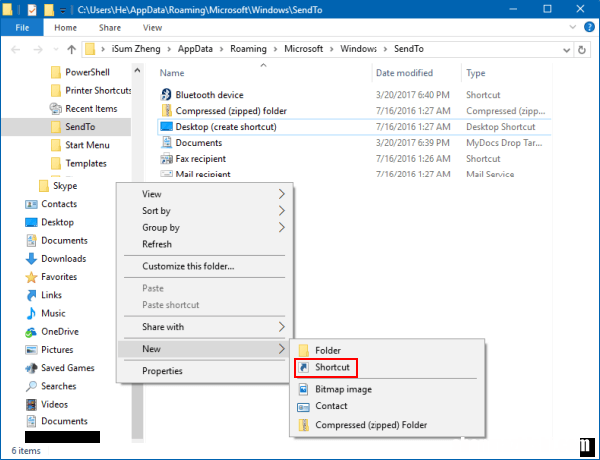
Task: Click the '3/20/2017 6:40 PM' date cell
Action: 412,95
